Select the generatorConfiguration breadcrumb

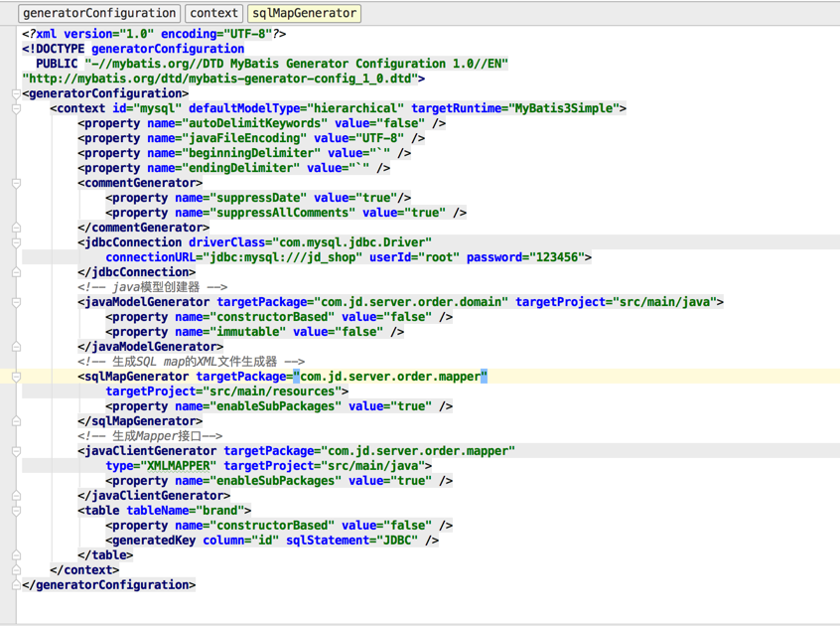point(99,13)
